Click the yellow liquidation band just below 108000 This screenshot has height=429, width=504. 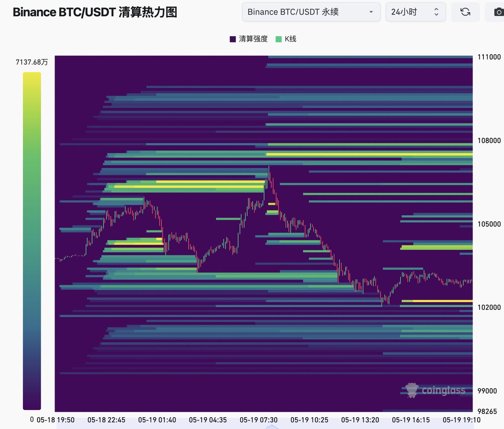pos(370,154)
